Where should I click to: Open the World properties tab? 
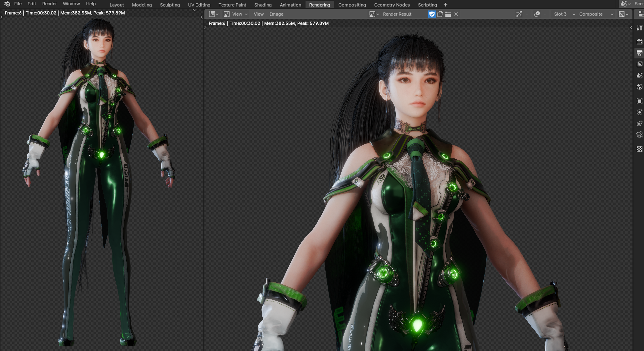[639, 87]
